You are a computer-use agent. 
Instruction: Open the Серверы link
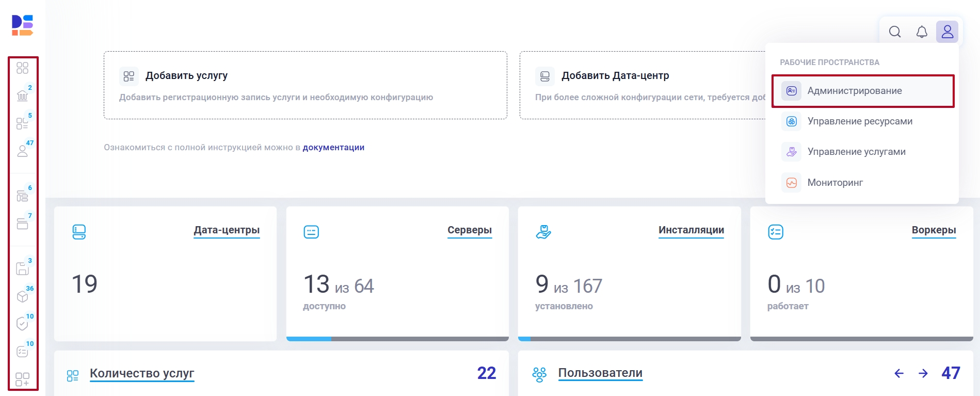(470, 230)
